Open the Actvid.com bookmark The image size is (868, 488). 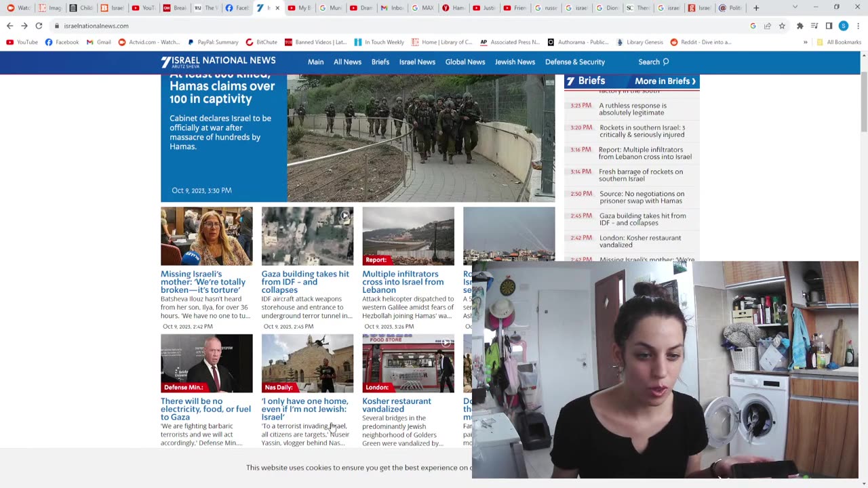(x=149, y=42)
